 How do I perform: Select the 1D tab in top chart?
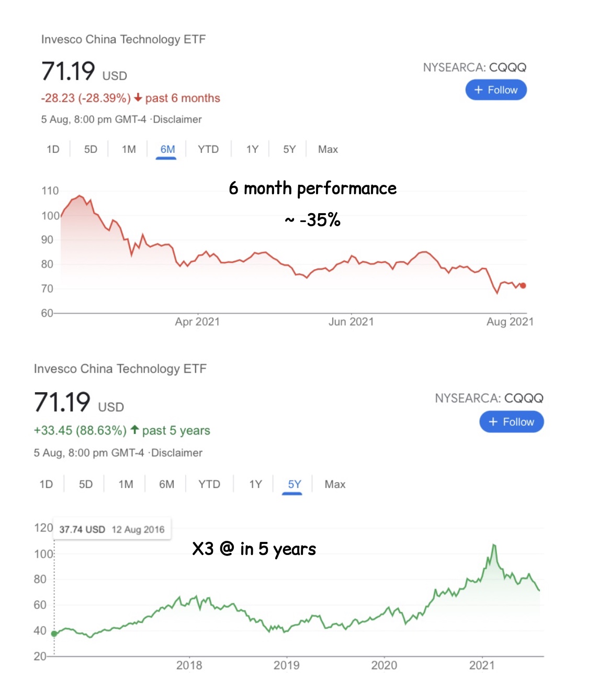click(x=53, y=149)
